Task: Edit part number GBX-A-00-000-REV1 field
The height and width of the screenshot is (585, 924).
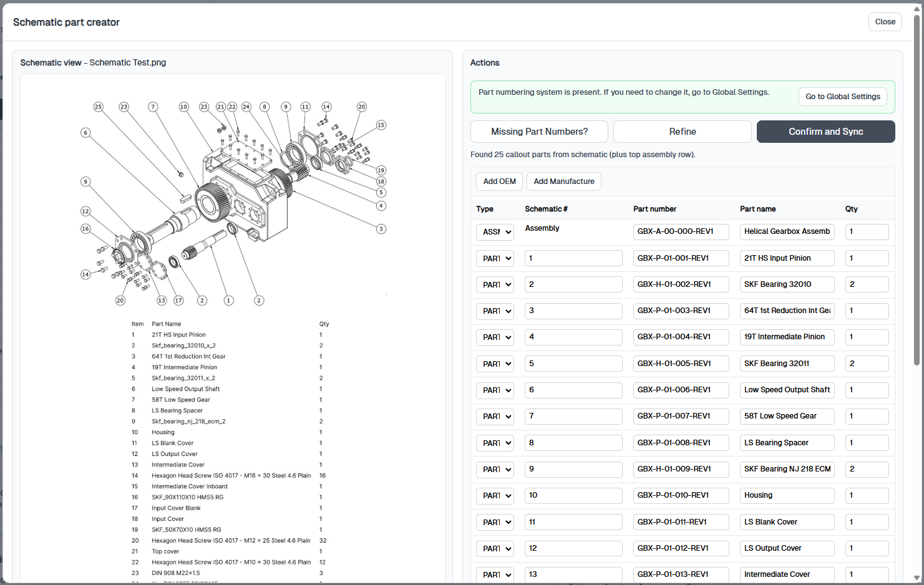Action: point(681,231)
